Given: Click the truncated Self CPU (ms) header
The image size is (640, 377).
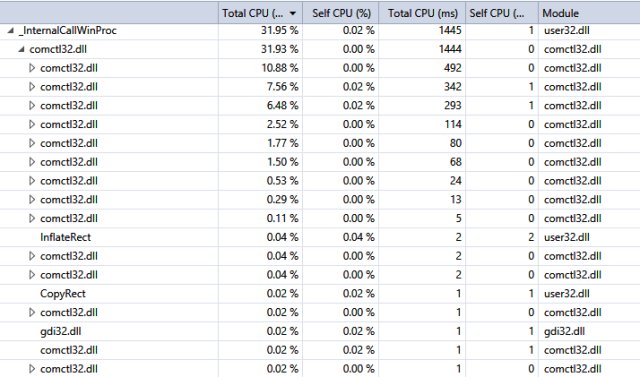Looking at the screenshot, I should coord(502,13).
